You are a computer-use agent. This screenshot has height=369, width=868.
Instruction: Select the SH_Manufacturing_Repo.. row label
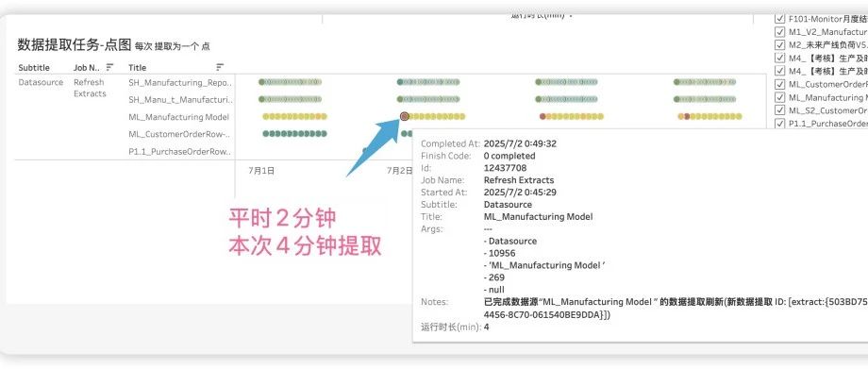tap(180, 82)
